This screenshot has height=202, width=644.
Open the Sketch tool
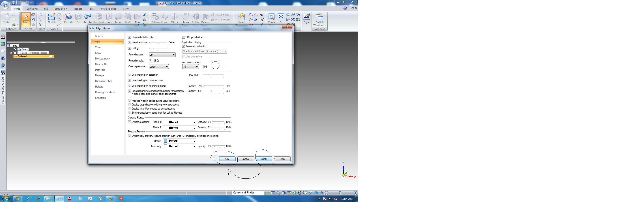(52, 18)
